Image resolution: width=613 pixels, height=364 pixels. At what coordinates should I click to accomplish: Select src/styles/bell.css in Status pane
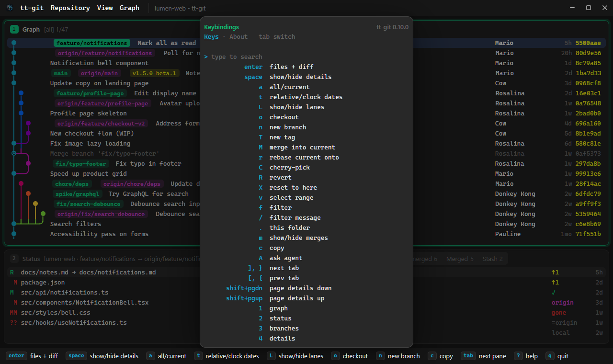pos(56,313)
